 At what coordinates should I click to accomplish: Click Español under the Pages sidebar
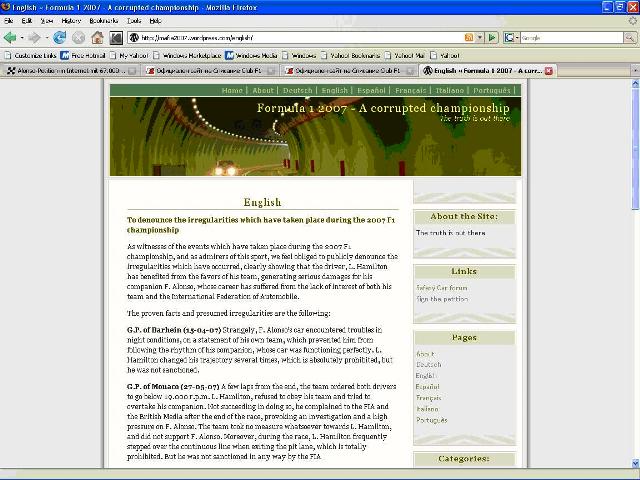[428, 387]
